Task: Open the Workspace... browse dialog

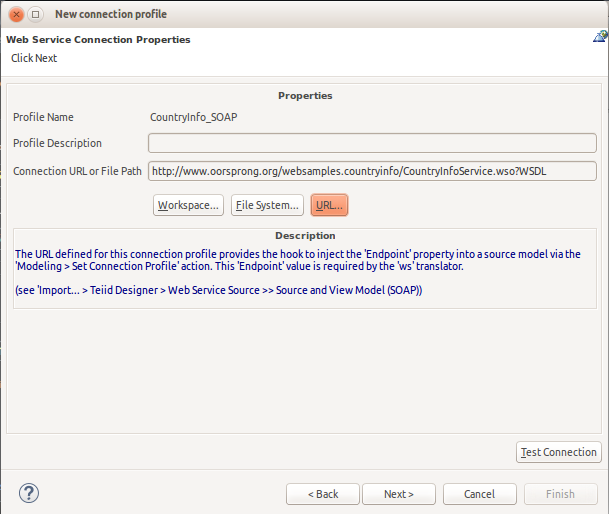Action: tap(188, 205)
